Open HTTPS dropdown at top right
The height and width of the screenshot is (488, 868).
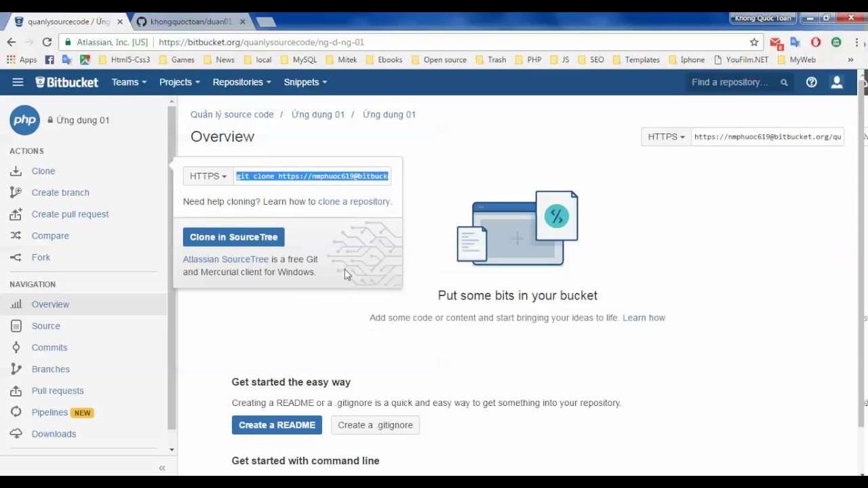(x=666, y=137)
